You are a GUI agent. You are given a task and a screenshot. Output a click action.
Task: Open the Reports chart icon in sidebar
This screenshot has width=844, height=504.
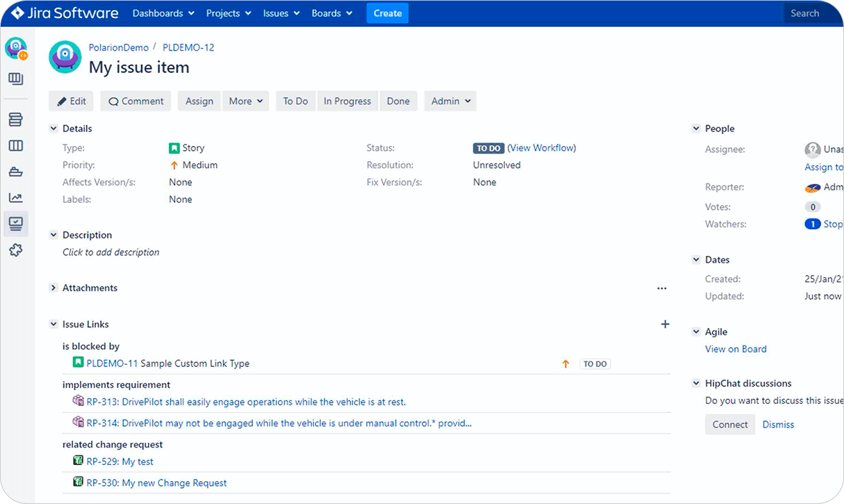(x=16, y=198)
